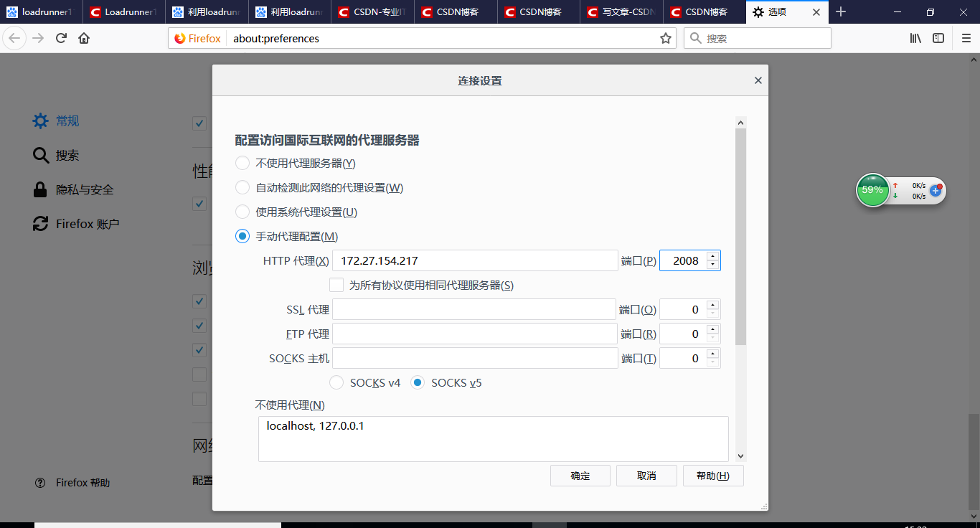Image resolution: width=980 pixels, height=528 pixels.
Task: Increase HTTP proxy port with up arrow
Action: (712, 255)
